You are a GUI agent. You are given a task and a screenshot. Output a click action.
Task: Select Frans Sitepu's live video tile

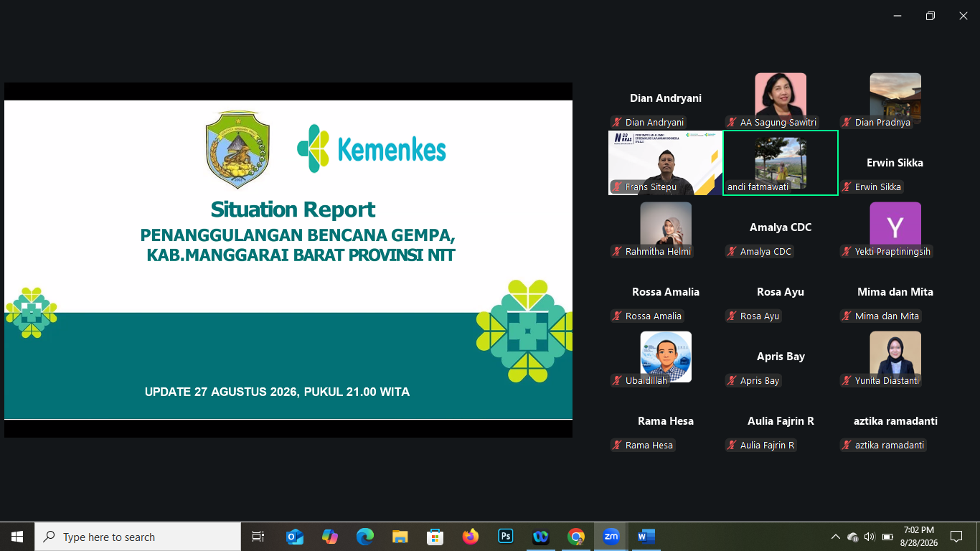[665, 163]
